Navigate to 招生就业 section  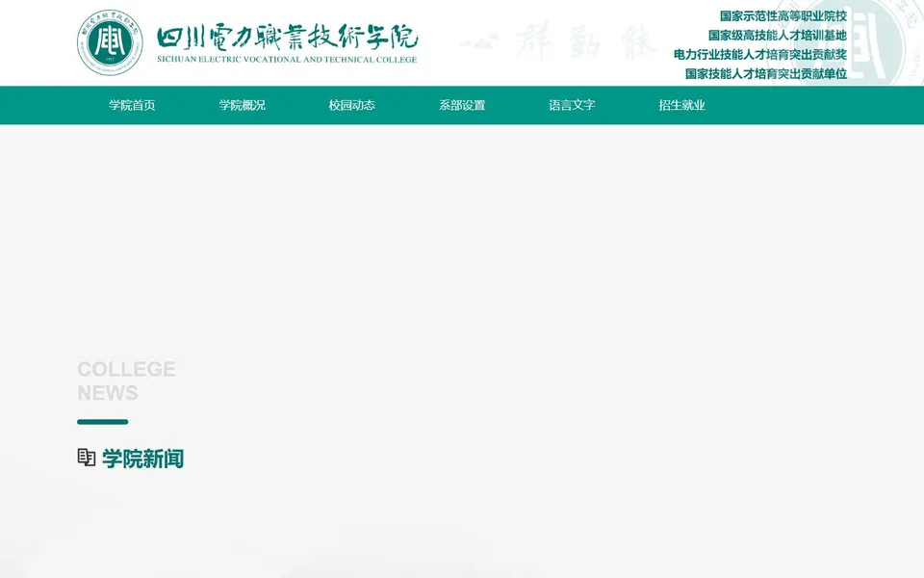point(681,105)
